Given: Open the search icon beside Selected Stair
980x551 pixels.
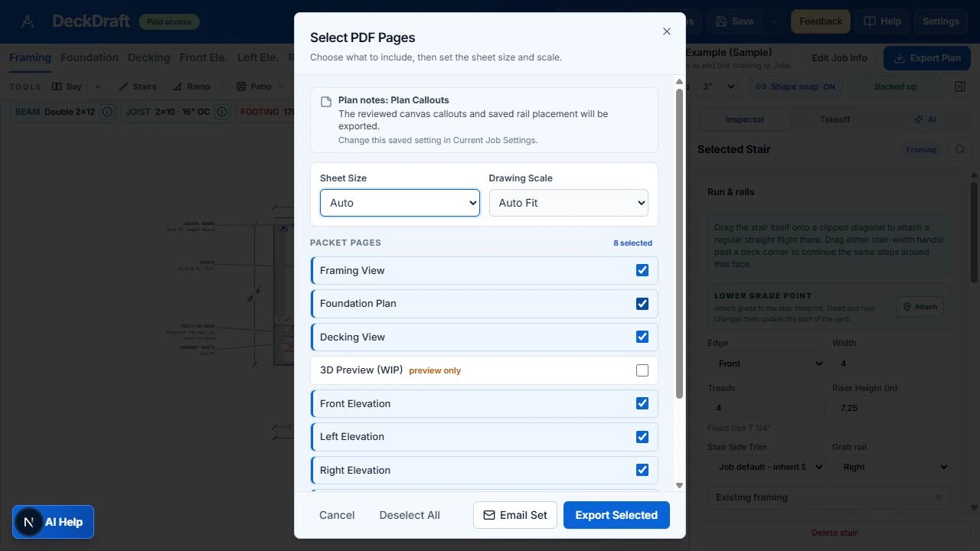Looking at the screenshot, I should coord(960,150).
